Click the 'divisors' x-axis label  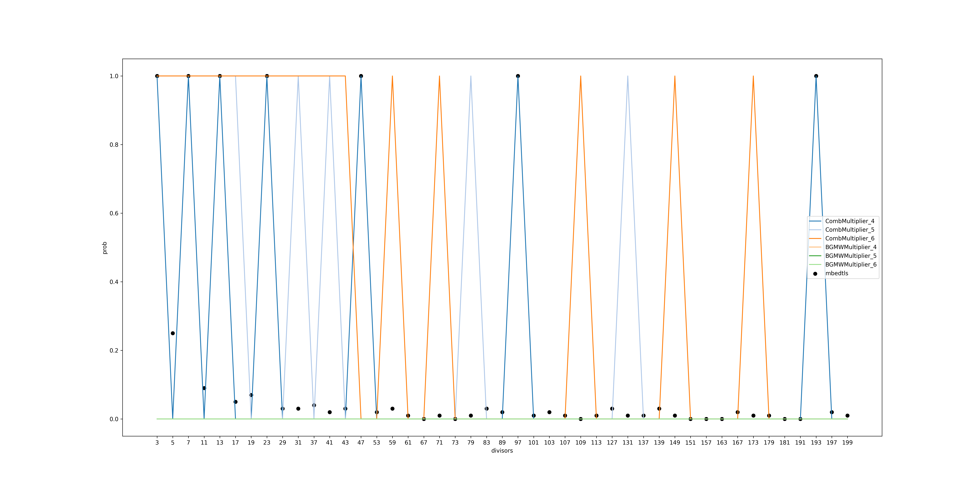coord(502,450)
